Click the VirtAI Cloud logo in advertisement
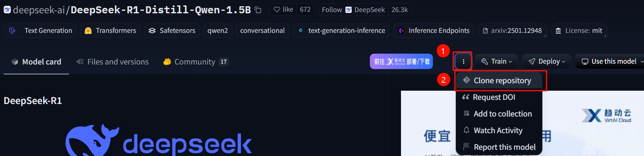 (x=606, y=116)
